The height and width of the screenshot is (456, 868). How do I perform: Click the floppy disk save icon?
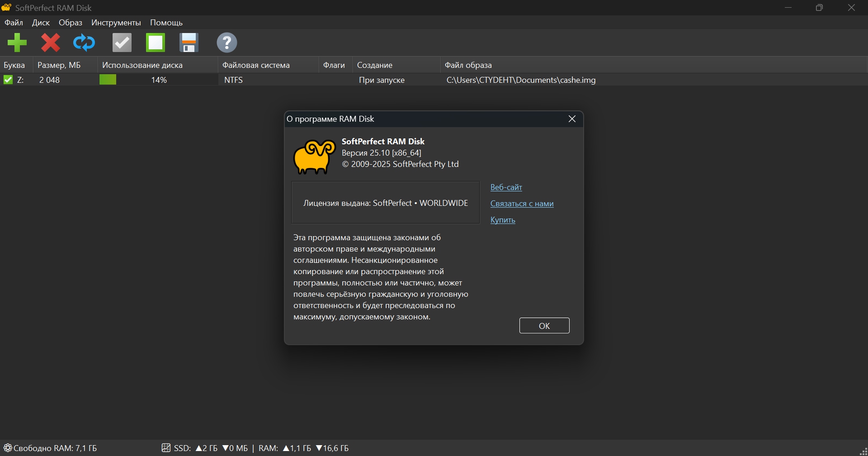[189, 43]
